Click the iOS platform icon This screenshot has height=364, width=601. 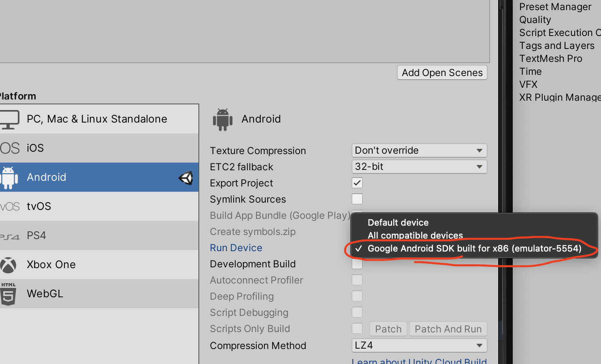click(10, 148)
